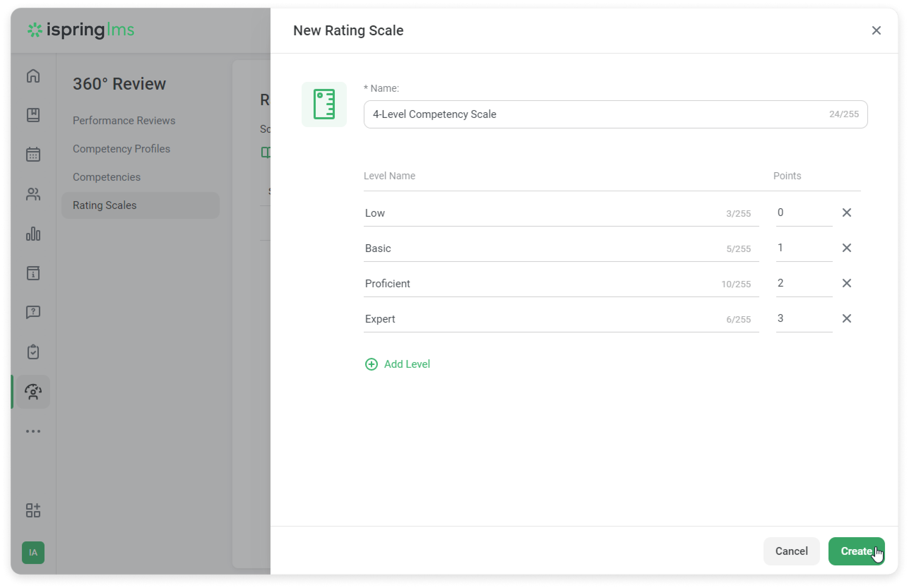This screenshot has width=909, height=588.
Task: Click the scale Name input field
Action: tap(596, 114)
